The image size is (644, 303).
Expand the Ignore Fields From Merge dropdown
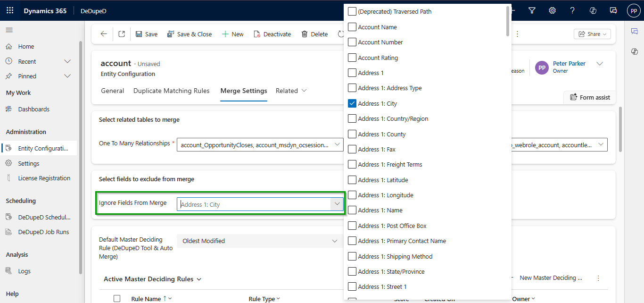[337, 204]
